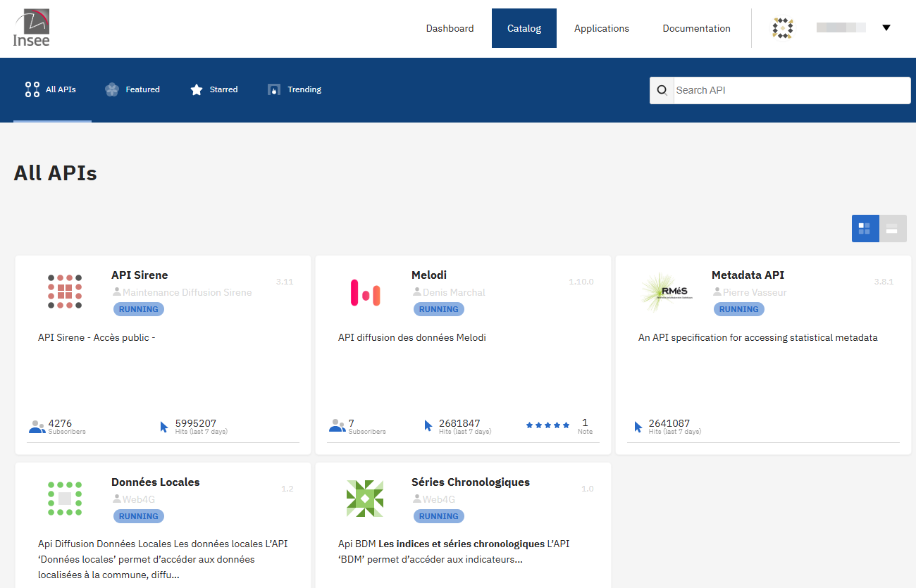Open the Melodi title link
This screenshot has width=916, height=588.
[x=429, y=275]
